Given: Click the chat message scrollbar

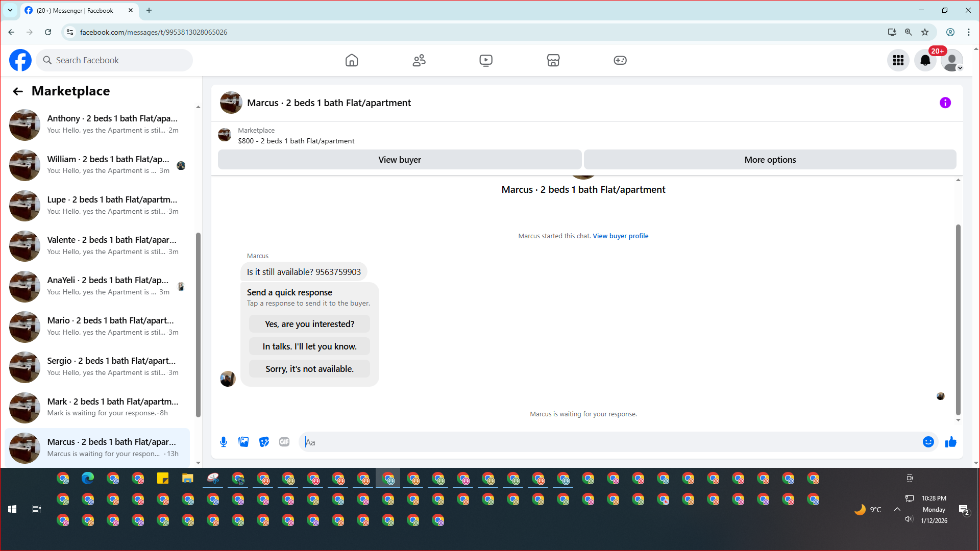Looking at the screenshot, I should click(958, 319).
